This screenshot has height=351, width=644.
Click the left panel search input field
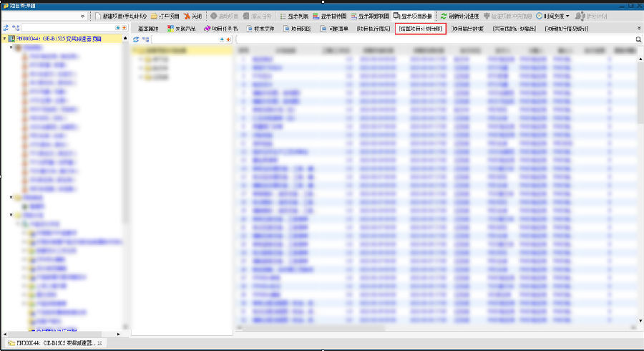68,28
